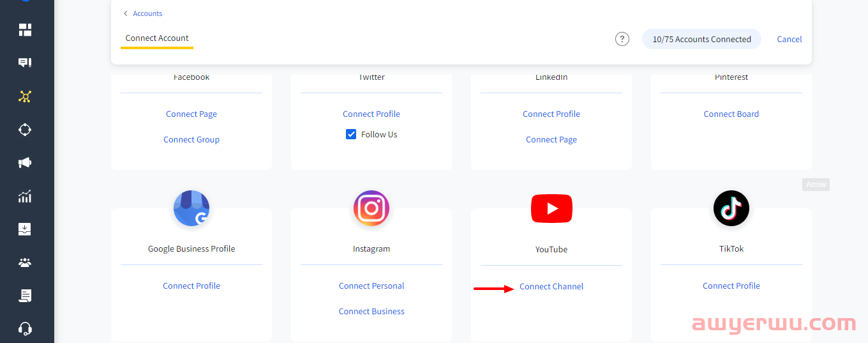This screenshot has height=343, width=868.
Task: Toggle the Follow Us checkbox
Action: (351, 134)
